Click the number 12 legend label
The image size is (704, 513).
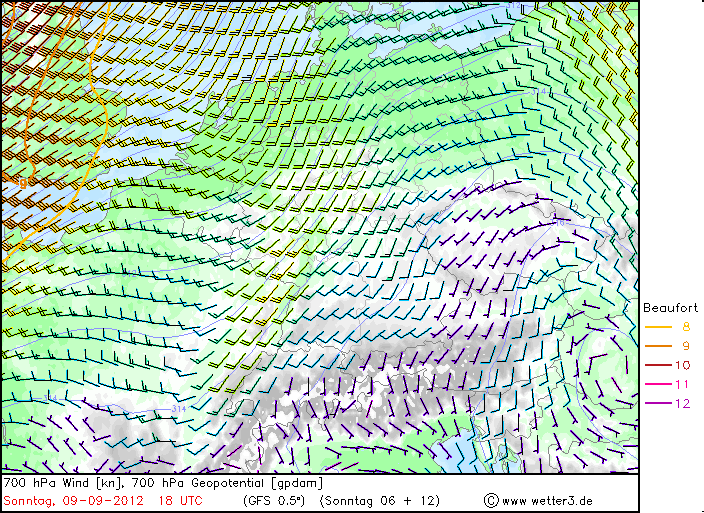click(683, 403)
